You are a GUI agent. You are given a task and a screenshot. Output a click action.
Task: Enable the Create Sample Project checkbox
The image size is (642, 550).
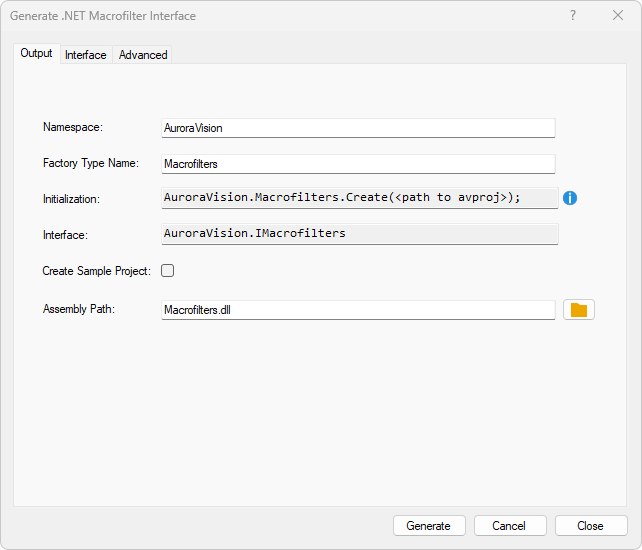pyautogui.click(x=168, y=271)
